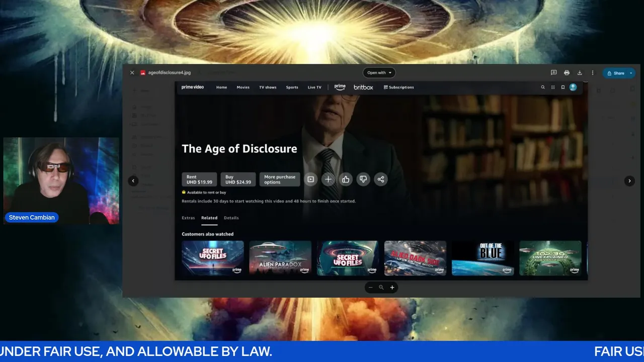
Task: Zoom out with the minus button
Action: 370,288
